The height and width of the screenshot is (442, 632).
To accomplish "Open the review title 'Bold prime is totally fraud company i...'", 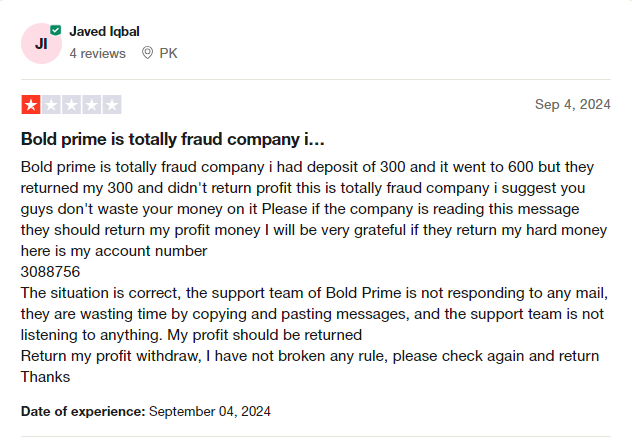I will (x=173, y=139).
